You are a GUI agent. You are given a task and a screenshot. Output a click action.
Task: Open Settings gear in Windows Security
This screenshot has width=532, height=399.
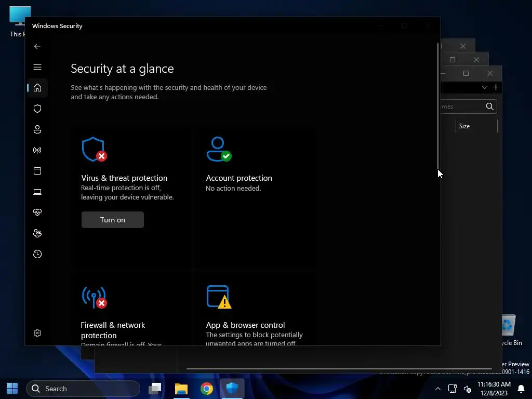coord(37,333)
